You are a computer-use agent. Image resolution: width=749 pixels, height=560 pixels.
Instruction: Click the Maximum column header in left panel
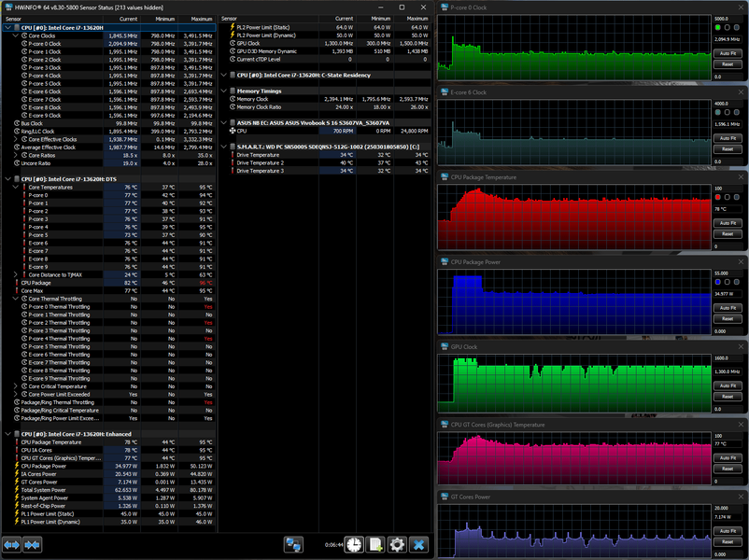click(x=201, y=19)
